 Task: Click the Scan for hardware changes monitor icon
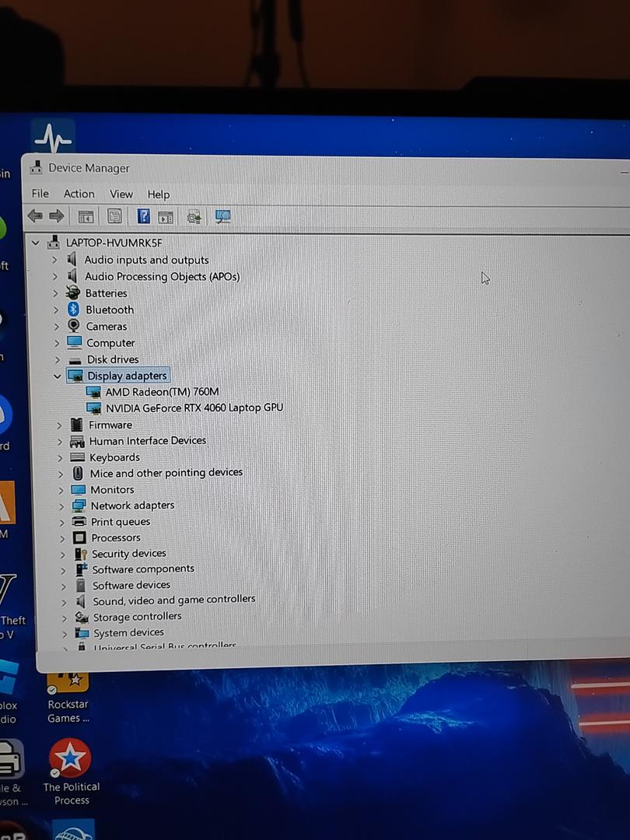point(223,217)
